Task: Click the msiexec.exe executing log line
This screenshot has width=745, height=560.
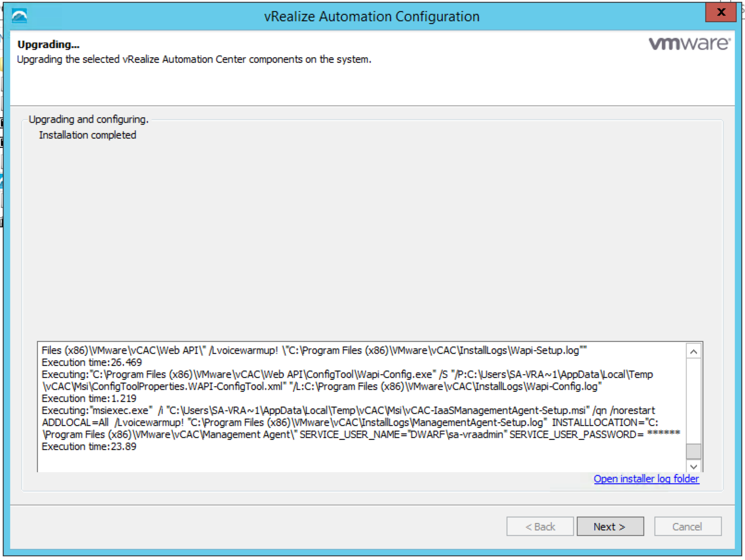Action: click(348, 410)
